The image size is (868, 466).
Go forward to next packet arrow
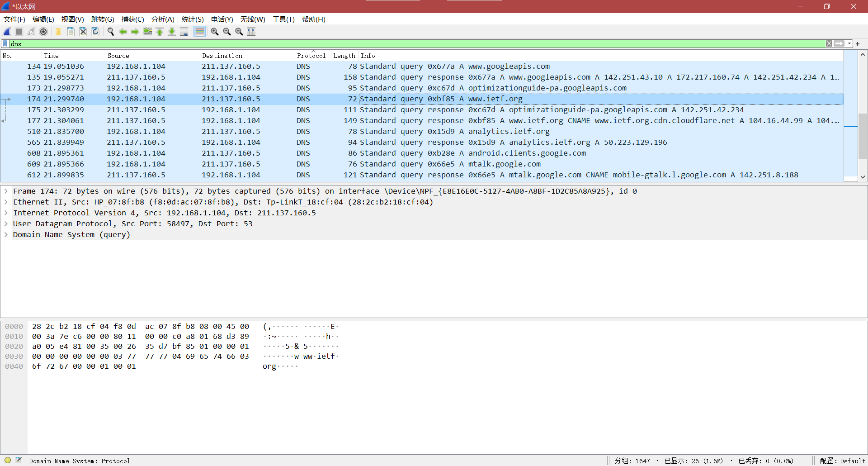pyautogui.click(x=135, y=32)
